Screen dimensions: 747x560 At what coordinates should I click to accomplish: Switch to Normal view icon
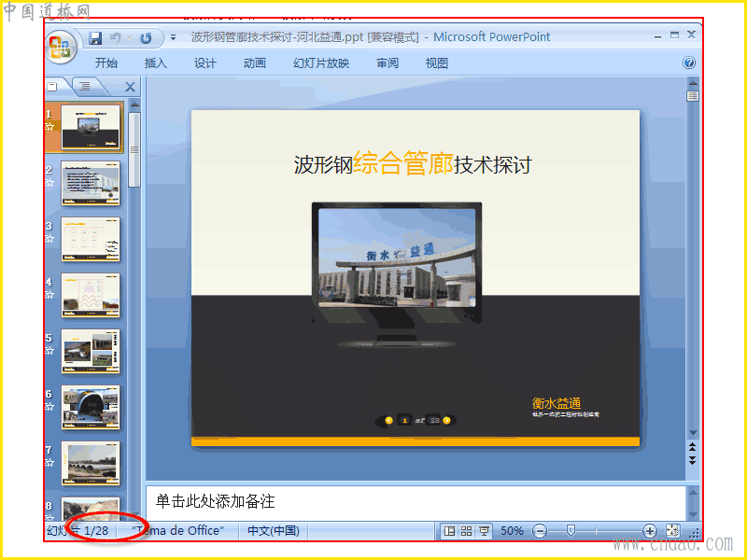[x=449, y=531]
